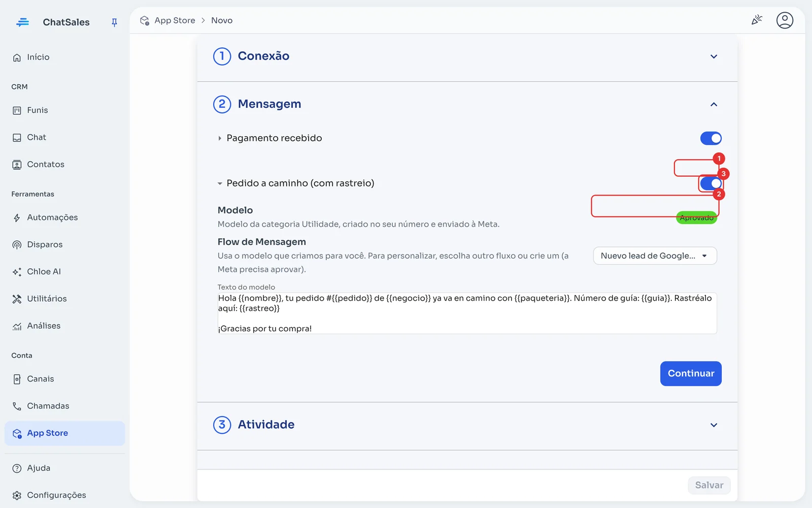Click the Conexão step heading
Screen dimensions: 812x508
263,56
